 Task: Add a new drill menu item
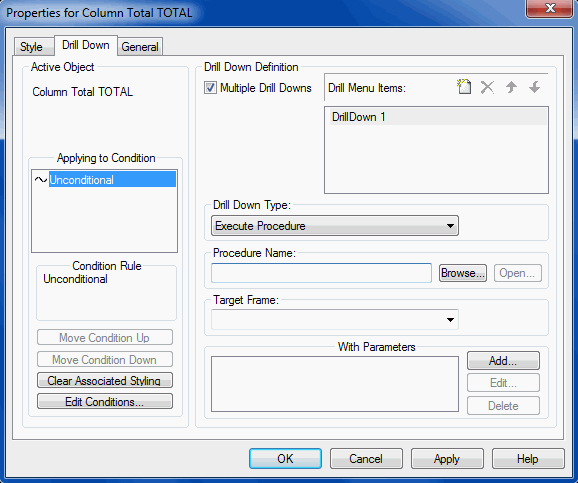[x=464, y=87]
